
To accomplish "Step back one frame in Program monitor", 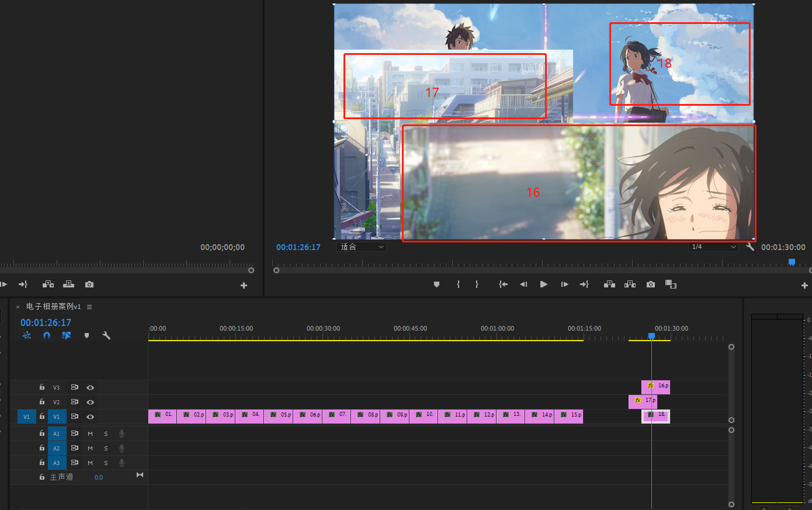I will coord(523,285).
